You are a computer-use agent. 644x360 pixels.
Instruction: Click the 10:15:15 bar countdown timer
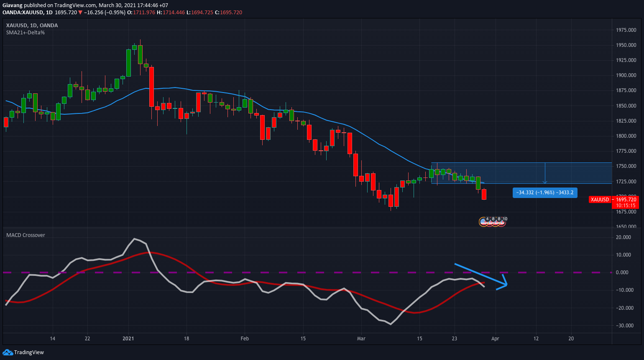click(626, 206)
